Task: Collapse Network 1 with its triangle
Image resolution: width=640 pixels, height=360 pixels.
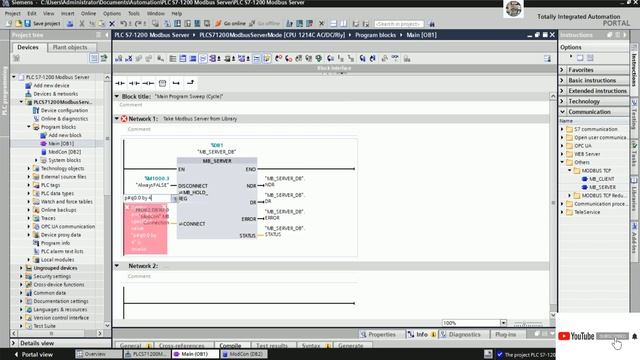Action: [x=117, y=119]
